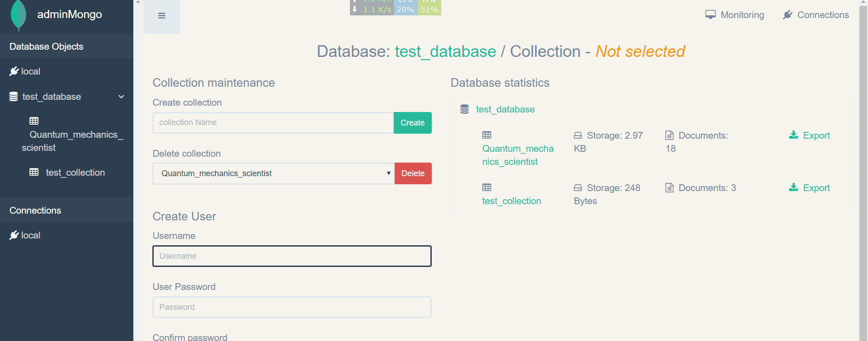Click the 'Confirm password' label

(x=190, y=337)
